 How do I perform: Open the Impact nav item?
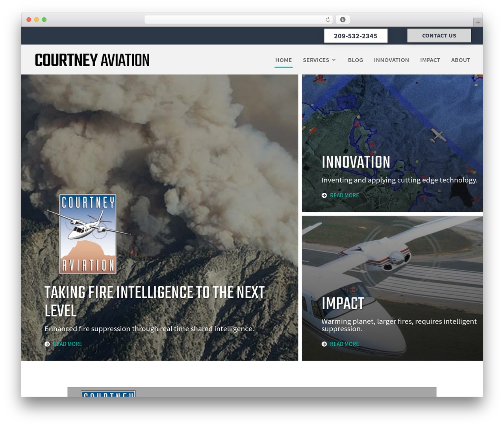coord(430,60)
